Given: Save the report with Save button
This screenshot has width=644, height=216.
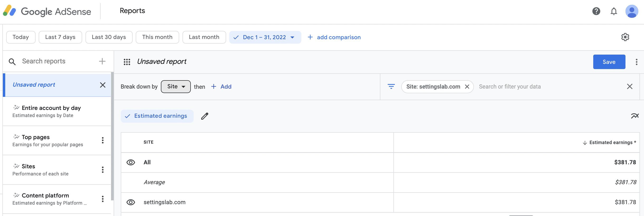Looking at the screenshot, I should coord(609,62).
